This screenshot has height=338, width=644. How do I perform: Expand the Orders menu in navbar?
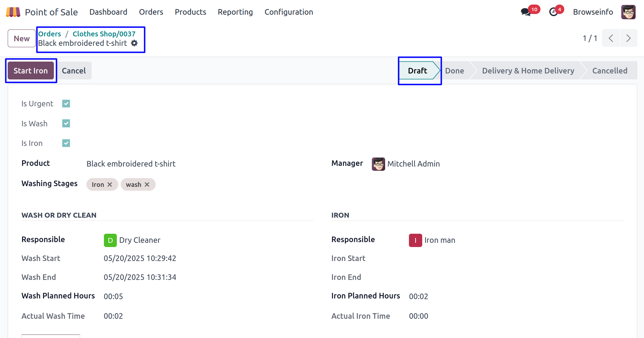tap(151, 12)
